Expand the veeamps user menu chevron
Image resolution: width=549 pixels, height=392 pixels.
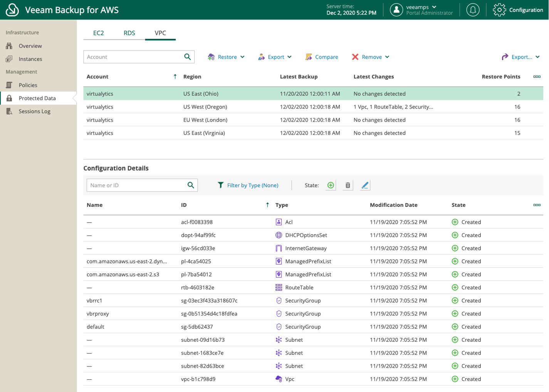click(x=434, y=7)
